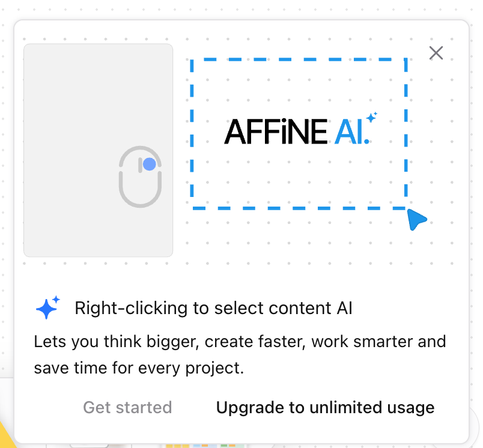This screenshot has height=448, width=483.
Task: Click the blue right-button dot on the mouse
Action: [150, 164]
